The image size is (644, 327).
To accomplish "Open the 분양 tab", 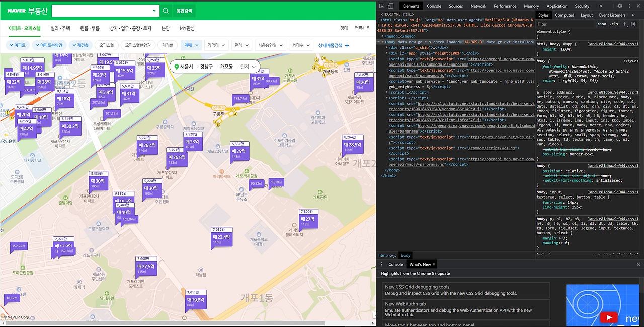I will [x=166, y=28].
